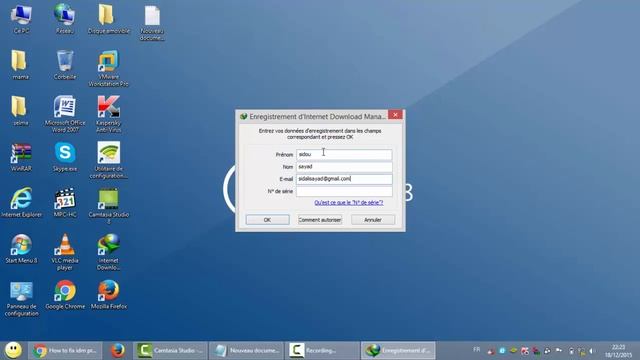Image resolution: width=640 pixels, height=360 pixels.
Task: Select the Nouveau document file icon on desktop
Action: tap(152, 23)
